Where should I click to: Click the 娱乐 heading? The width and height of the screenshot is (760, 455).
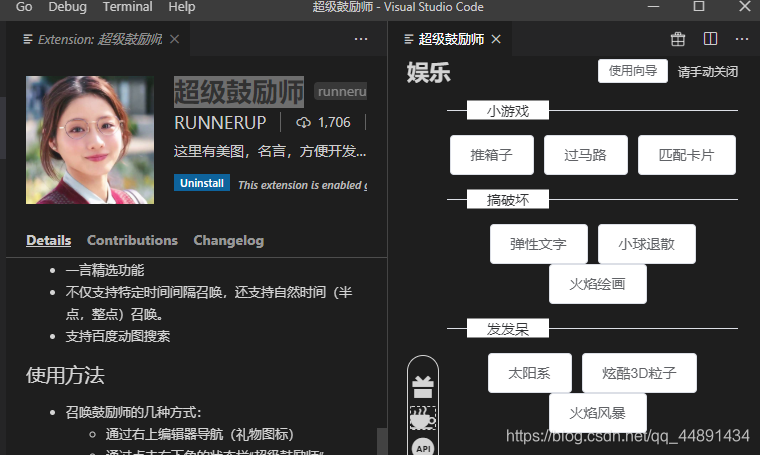click(x=428, y=73)
